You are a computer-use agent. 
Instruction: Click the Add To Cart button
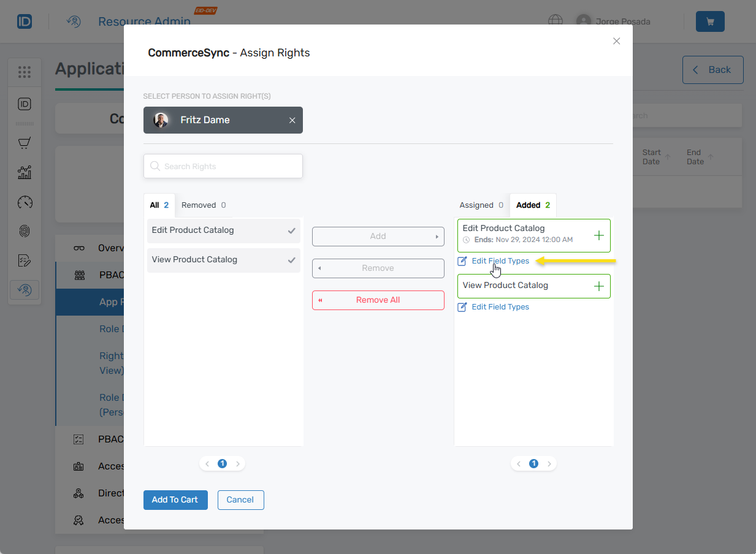(175, 500)
